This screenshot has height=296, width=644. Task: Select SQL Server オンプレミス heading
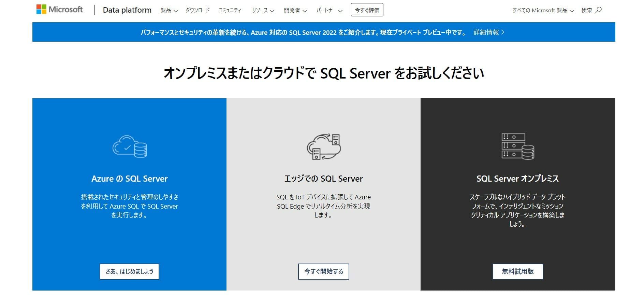[x=518, y=179]
